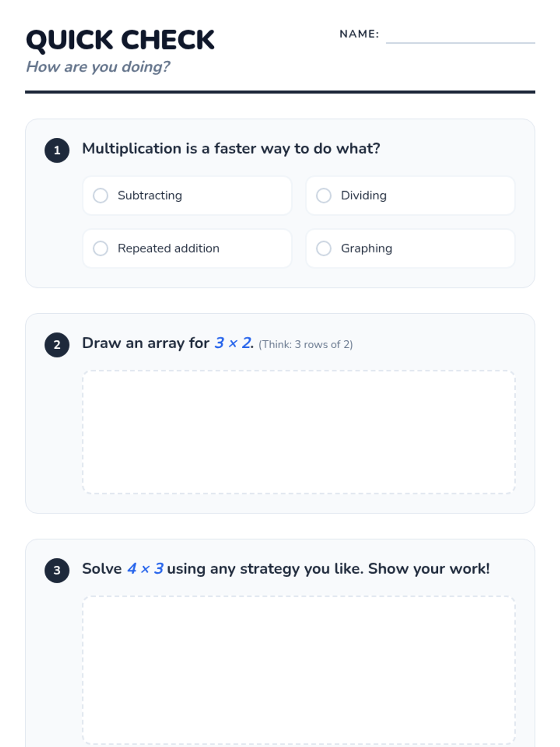
Task: Click the 'How are you doing?' subtitle
Action: coord(98,67)
